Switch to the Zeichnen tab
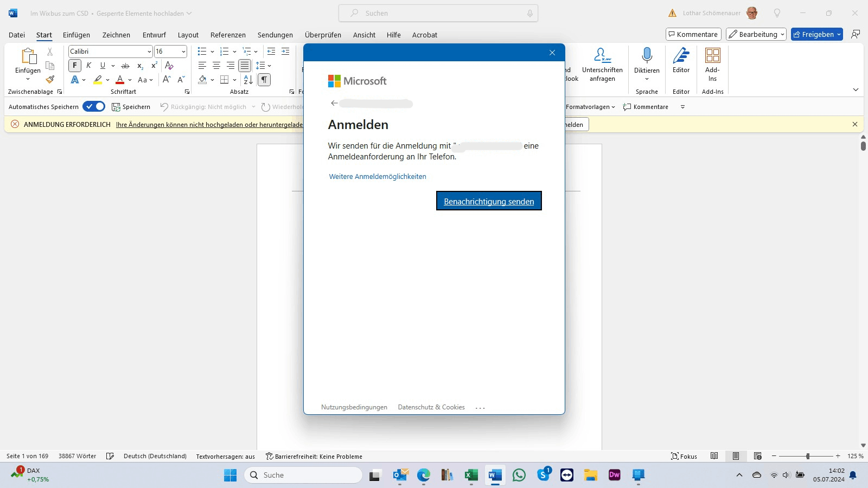Screen dimensions: 868x488 (116, 35)
